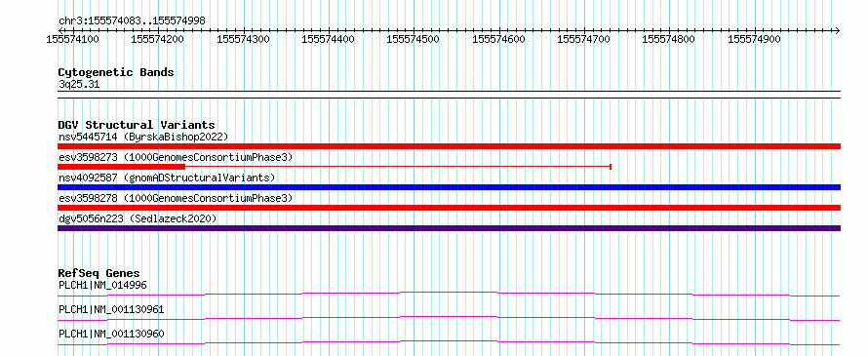Open the PLCH1|NM_001130960 transcript label

click(111, 334)
